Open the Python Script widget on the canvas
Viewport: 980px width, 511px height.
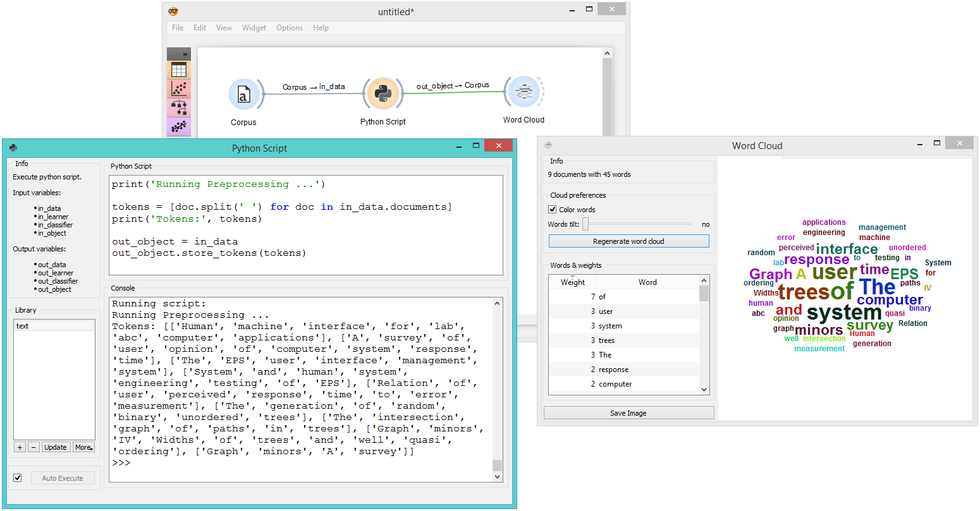(x=383, y=93)
